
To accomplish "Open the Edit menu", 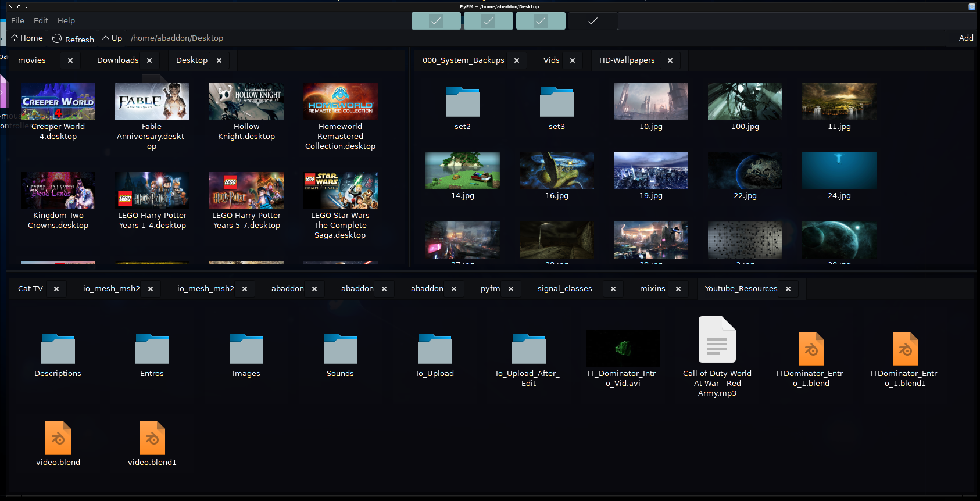I will click(41, 20).
